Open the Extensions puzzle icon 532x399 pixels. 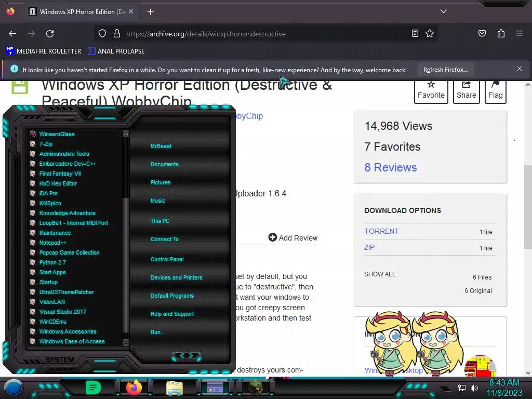501,33
